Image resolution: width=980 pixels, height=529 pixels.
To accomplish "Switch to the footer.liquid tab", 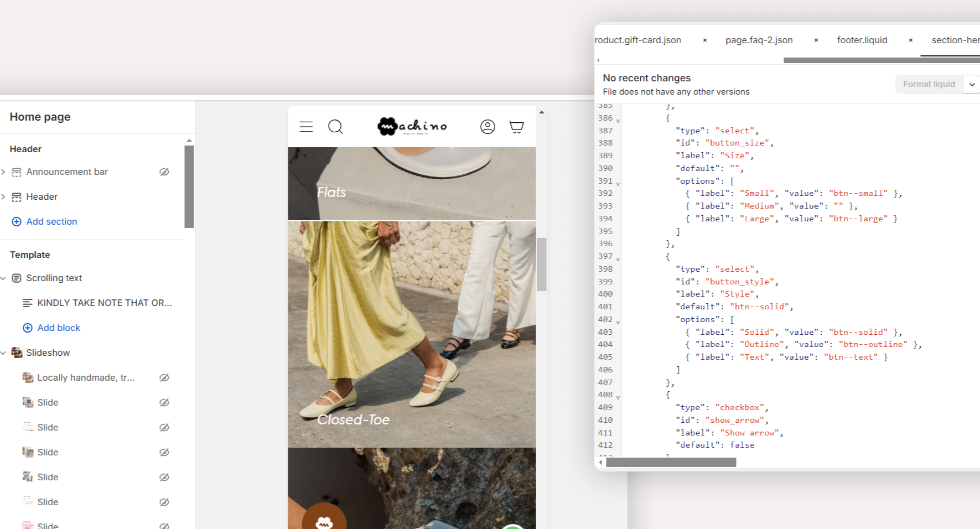I will point(862,40).
